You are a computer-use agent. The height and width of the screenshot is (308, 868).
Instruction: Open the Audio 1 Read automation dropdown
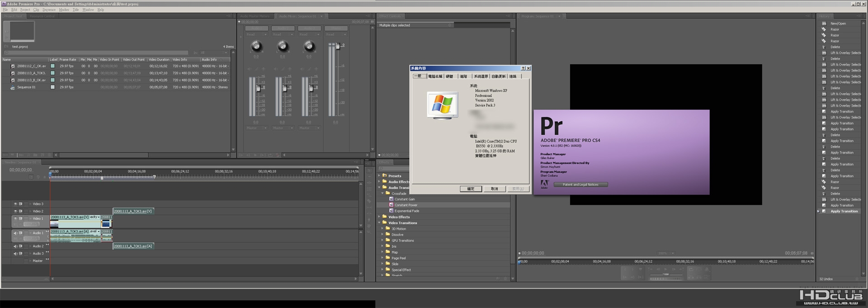click(x=256, y=34)
